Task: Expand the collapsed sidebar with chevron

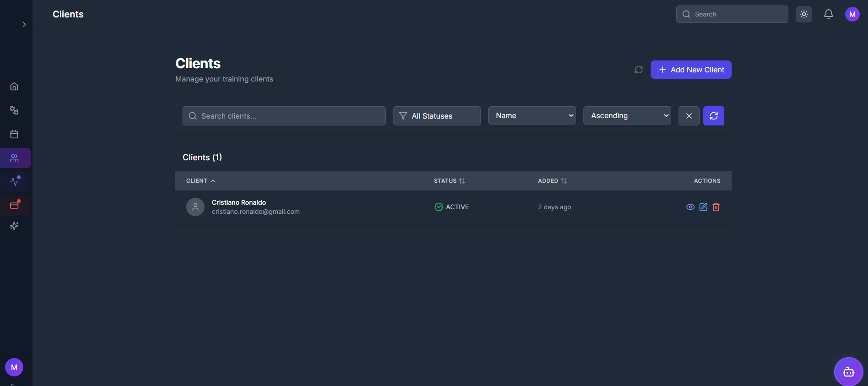Action: [24, 24]
